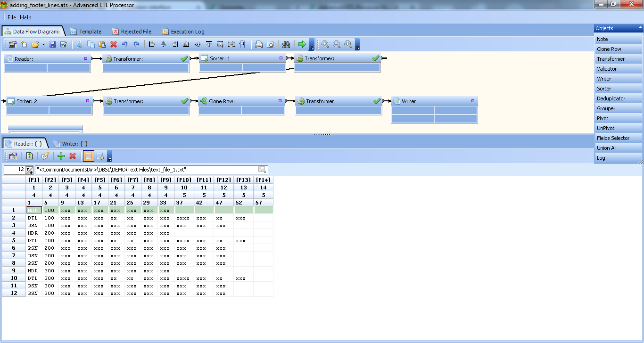Select the Reader: { } tab
Screen dimensions: 644x343
coord(25,143)
